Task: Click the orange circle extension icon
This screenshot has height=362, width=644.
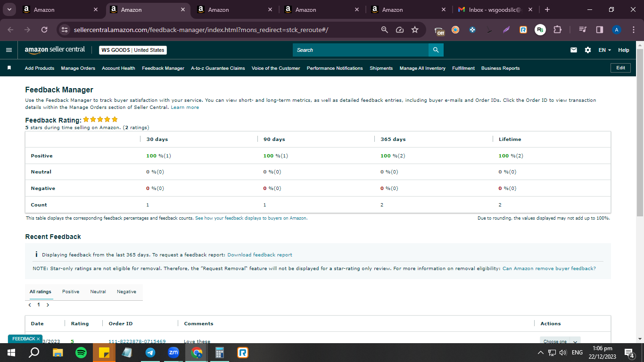Action: [x=455, y=30]
